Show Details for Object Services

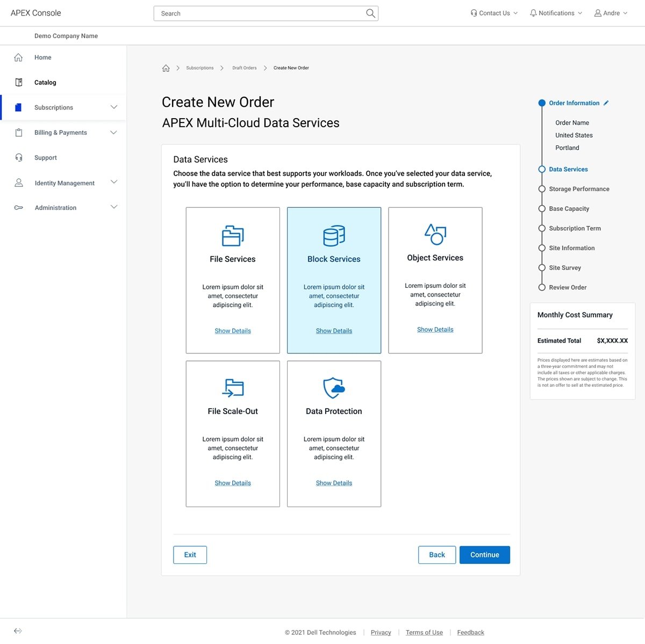point(435,329)
